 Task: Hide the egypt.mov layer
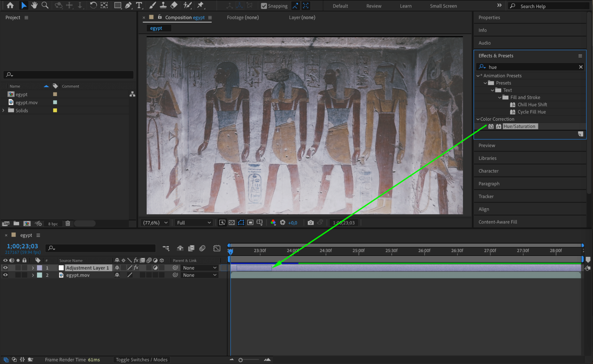click(5, 275)
